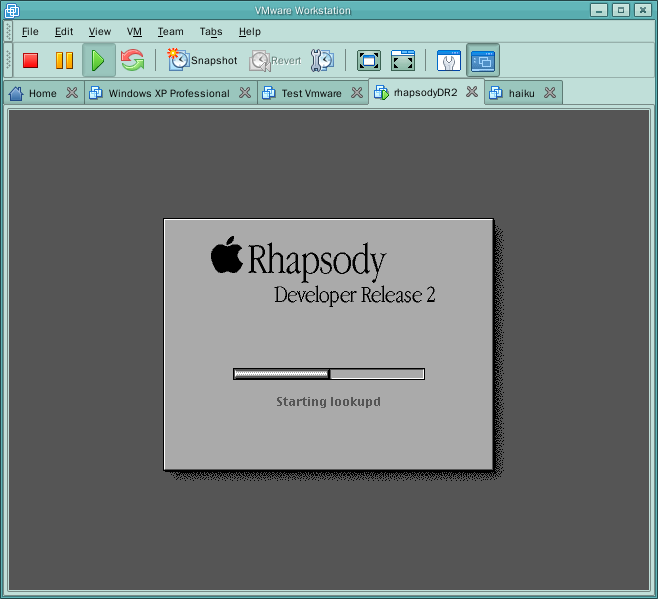The image size is (658, 599).
Task: Open the View menu
Action: coord(99,31)
